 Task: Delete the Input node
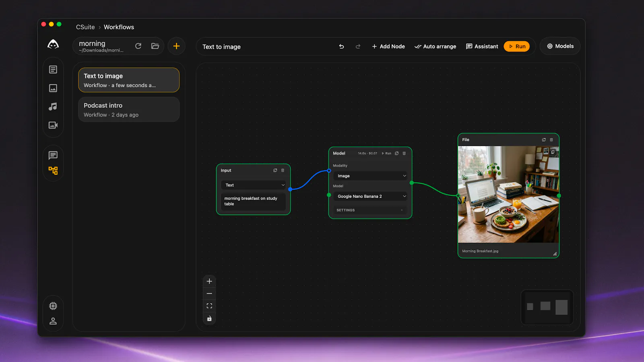pos(283,171)
